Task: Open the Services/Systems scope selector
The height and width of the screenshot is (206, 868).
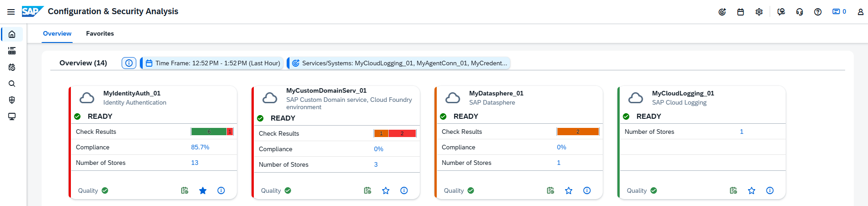Action: point(399,63)
